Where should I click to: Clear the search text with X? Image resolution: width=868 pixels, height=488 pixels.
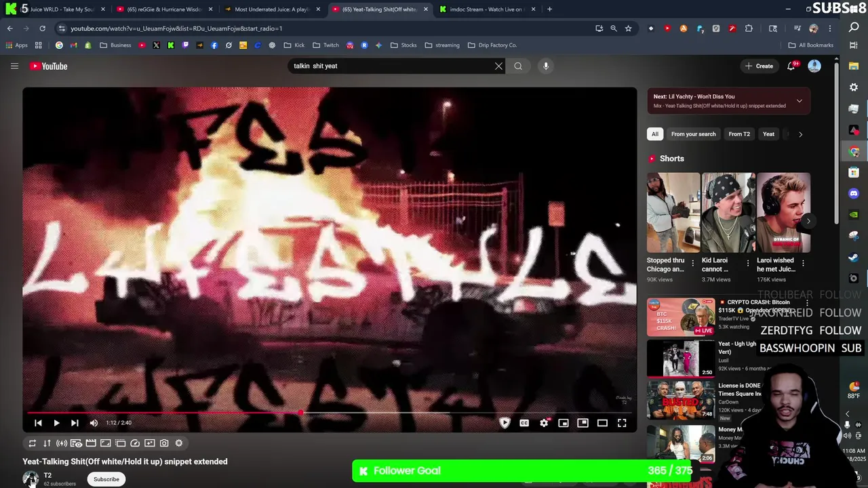pyautogui.click(x=498, y=66)
